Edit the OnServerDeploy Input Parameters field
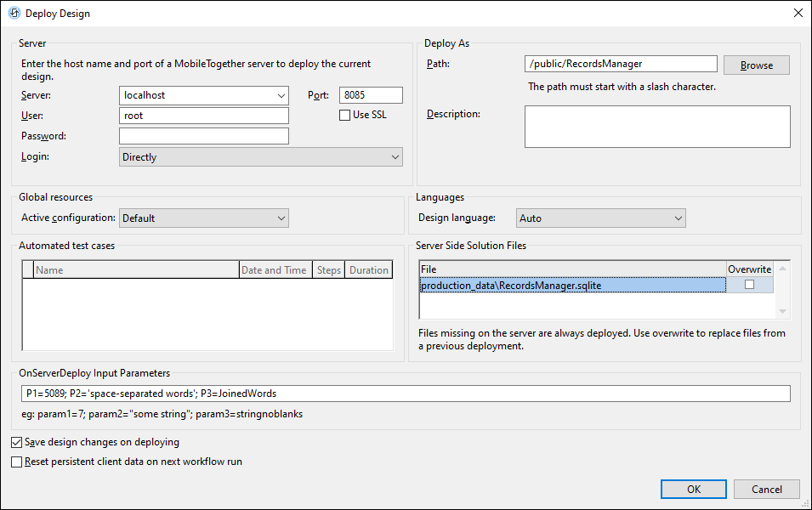The height and width of the screenshot is (510, 812). click(x=406, y=394)
